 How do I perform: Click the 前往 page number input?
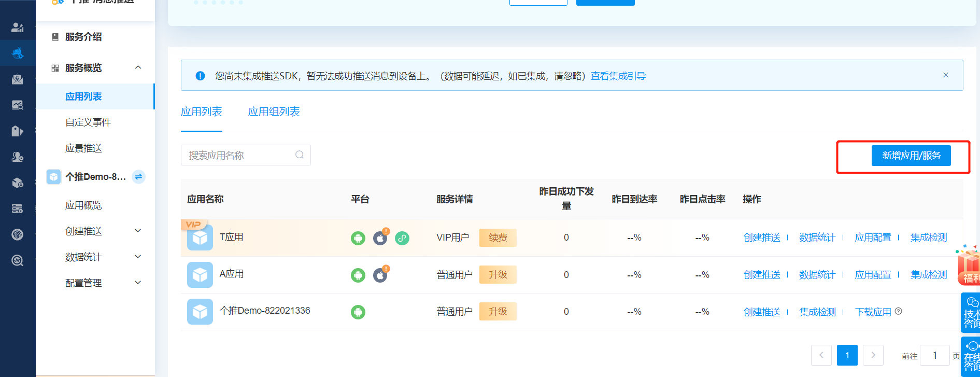coord(935,355)
